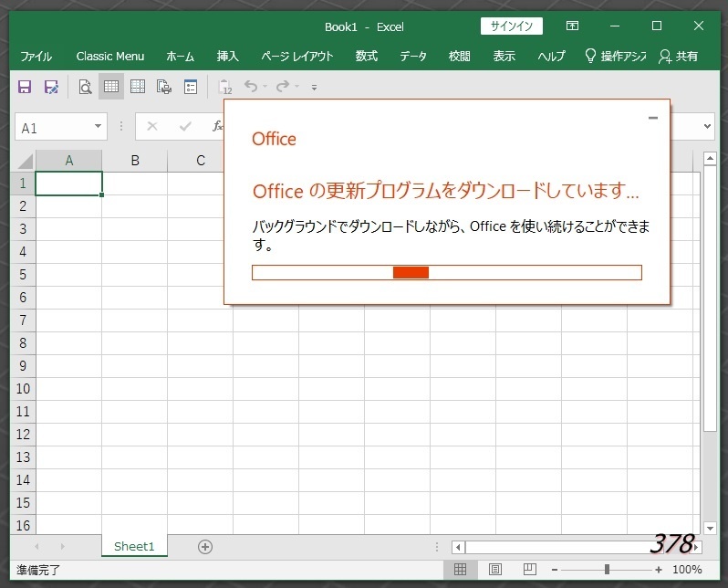Select column B header
The height and width of the screenshot is (588, 728).
point(135,161)
